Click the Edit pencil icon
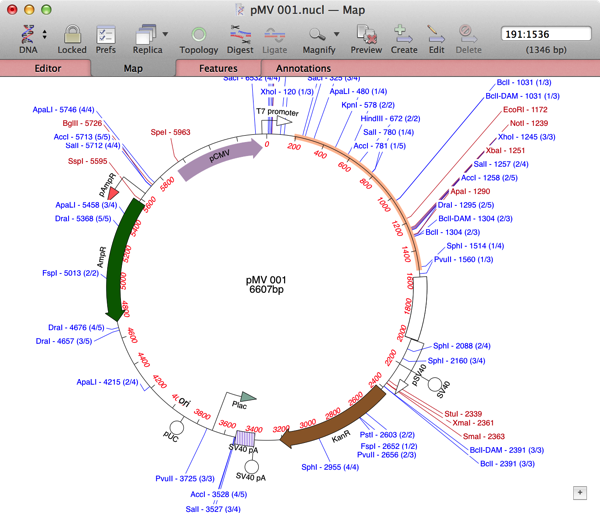Screen dimensions: 600x513 pos(437,34)
